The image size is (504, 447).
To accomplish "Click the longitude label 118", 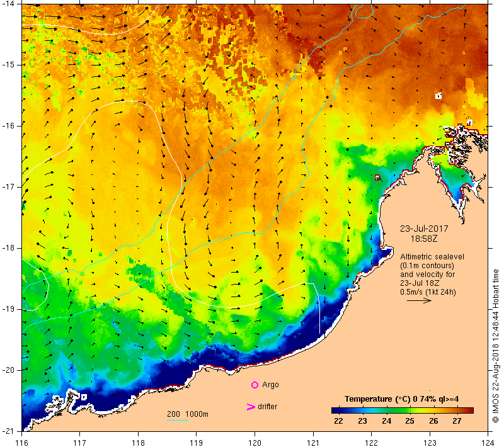I will [138, 443].
